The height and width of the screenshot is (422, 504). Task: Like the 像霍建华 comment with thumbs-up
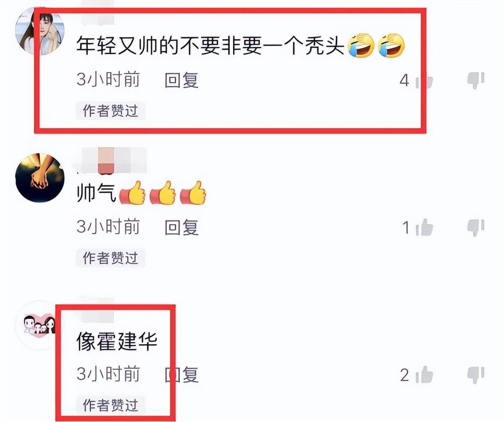(x=424, y=375)
